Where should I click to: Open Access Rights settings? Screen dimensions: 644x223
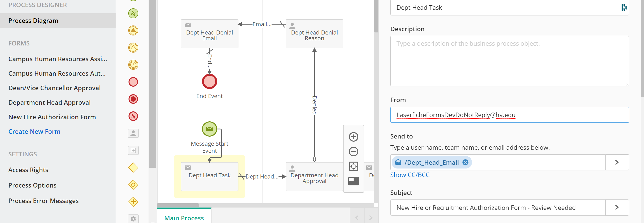(x=28, y=170)
